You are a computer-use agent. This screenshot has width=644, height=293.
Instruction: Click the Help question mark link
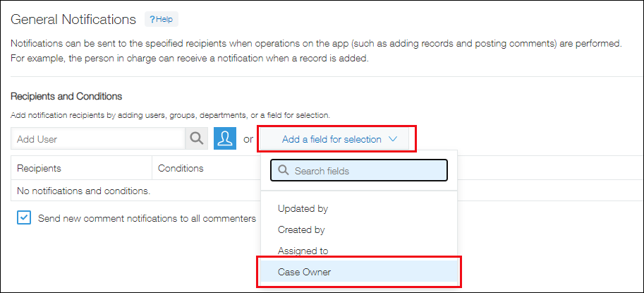pyautogui.click(x=162, y=19)
